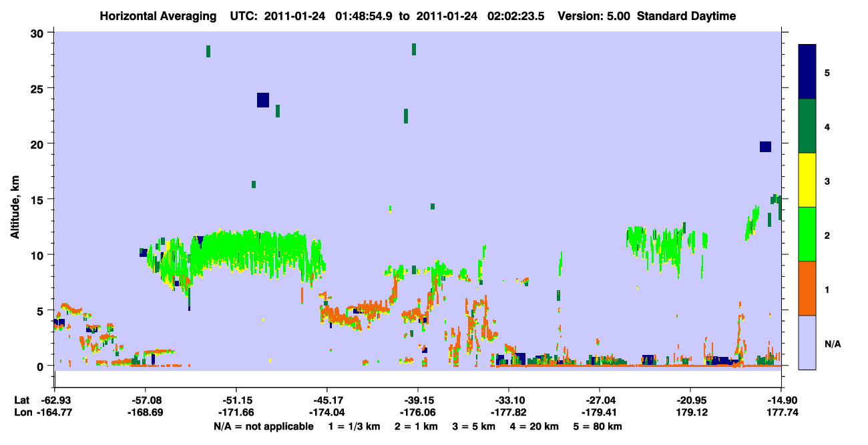
Task: Click longitude value -176.06
Action: click(x=418, y=413)
